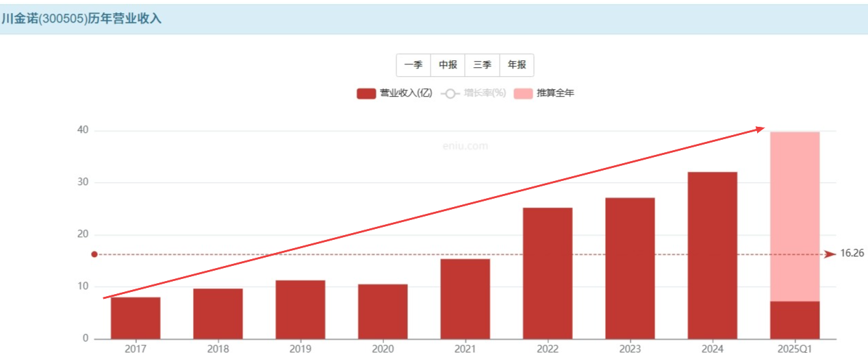The height and width of the screenshot is (353, 868).
Task: Click the 2018 revenue bar
Action: 218,314
